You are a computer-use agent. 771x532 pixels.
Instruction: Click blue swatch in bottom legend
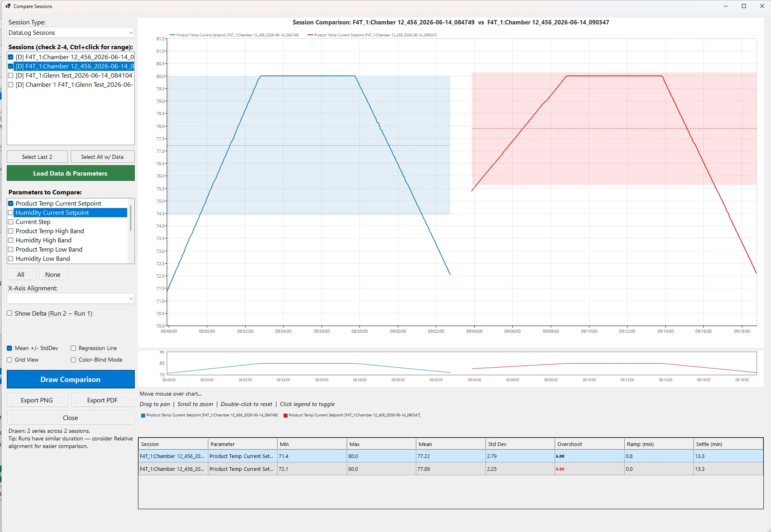(143, 416)
